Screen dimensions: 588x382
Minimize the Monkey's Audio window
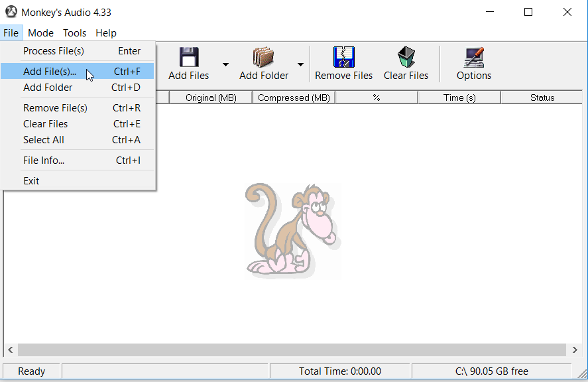490,12
